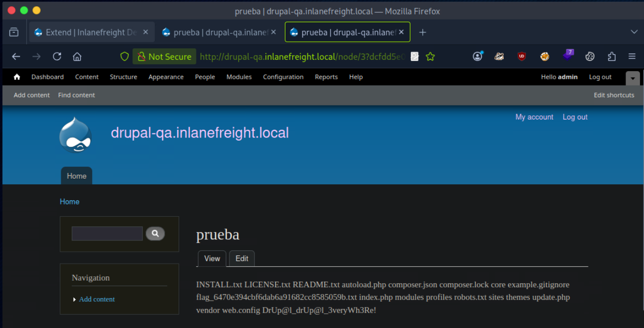Image resolution: width=644 pixels, height=328 pixels.
Task: Click the search magnifier button
Action: (155, 234)
